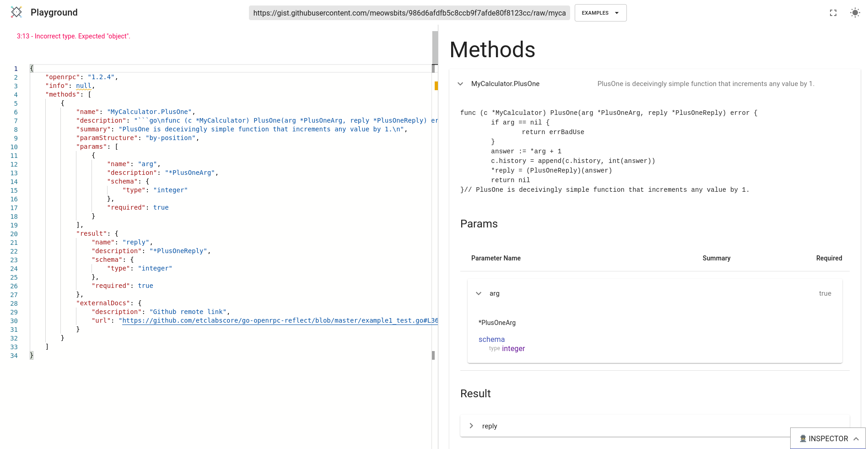Click the editor vertical scrollbar thumb
The image size is (868, 449).
click(435, 48)
